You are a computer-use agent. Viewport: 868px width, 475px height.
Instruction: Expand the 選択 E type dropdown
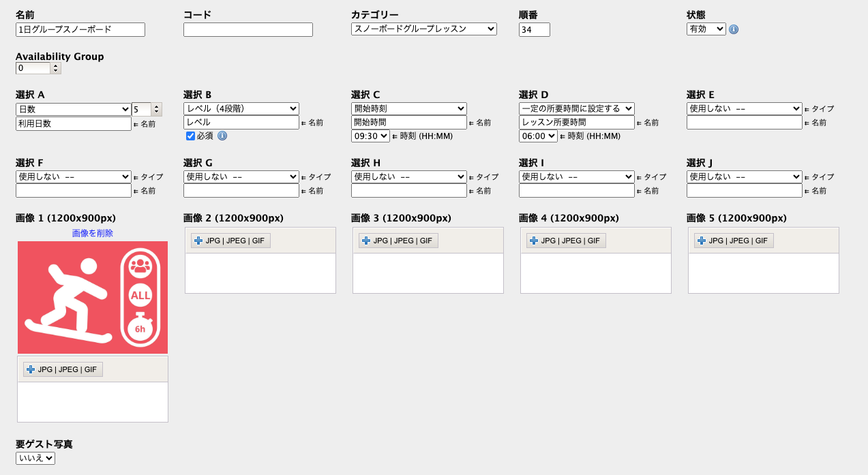coord(744,108)
